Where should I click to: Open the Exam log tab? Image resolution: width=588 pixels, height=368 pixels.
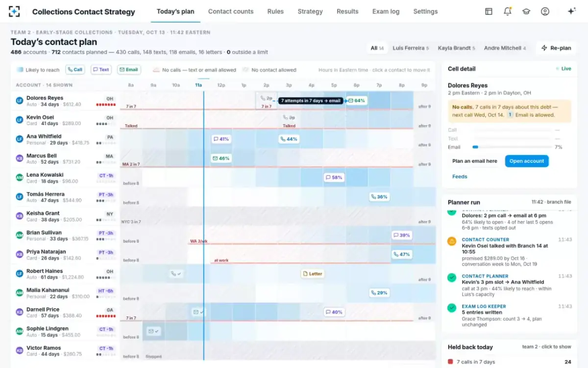click(x=386, y=11)
